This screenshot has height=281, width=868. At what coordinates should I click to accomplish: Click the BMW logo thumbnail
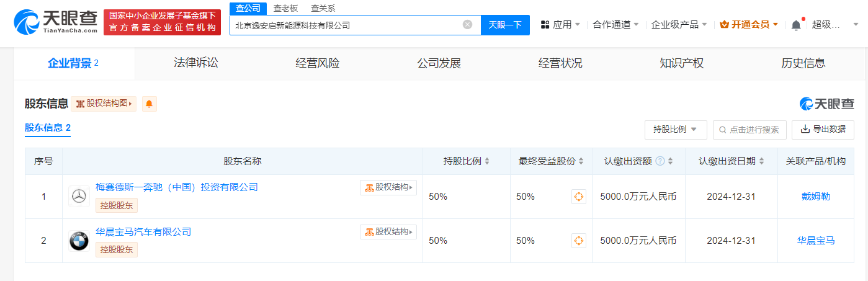79,241
